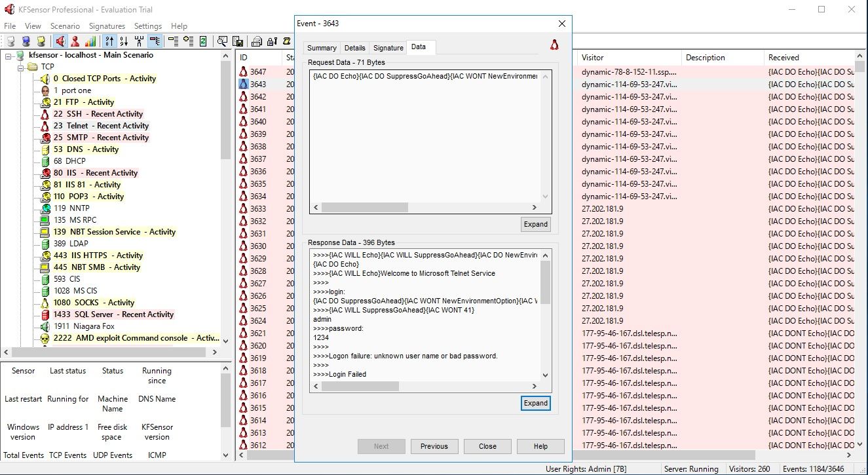Toggle the descending sort arrow icon
This screenshot has height=475, width=868.
[x=124, y=41]
